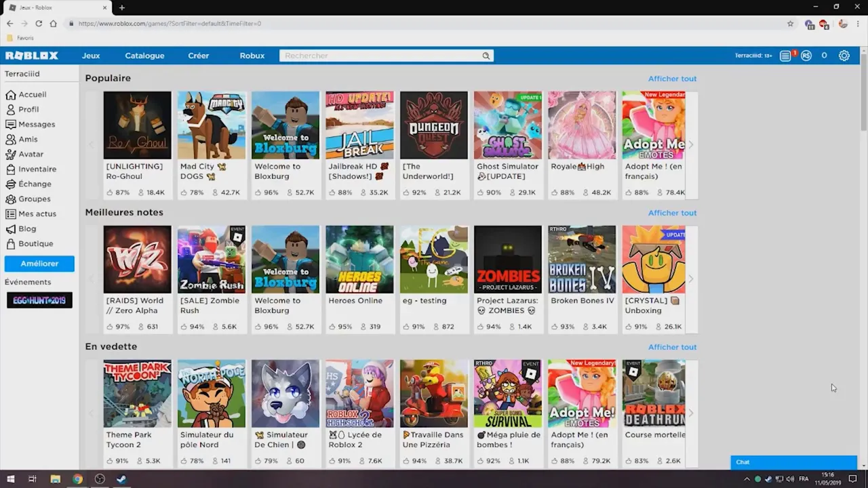Viewport: 868px width, 488px height.
Task: Open the Accueil home icon in sidebar
Action: (10, 95)
